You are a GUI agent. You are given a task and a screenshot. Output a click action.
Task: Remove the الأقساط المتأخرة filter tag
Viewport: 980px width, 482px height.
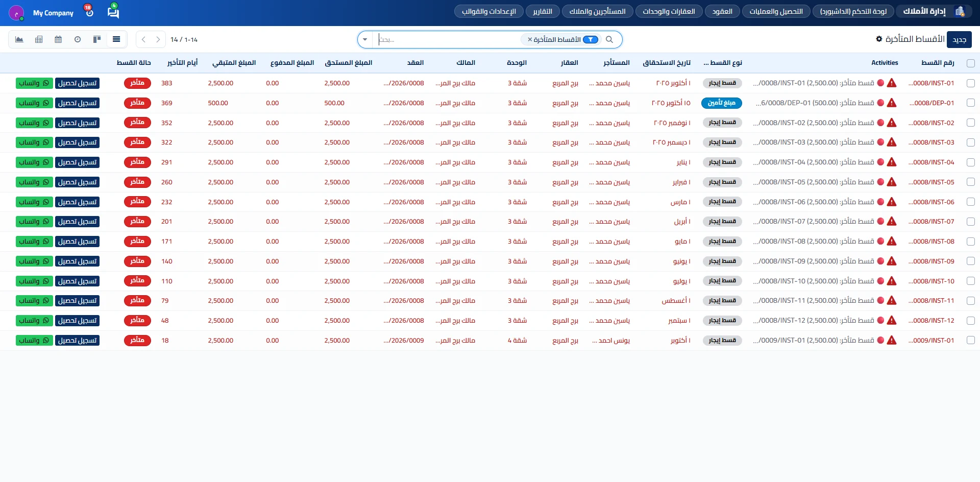(x=530, y=39)
